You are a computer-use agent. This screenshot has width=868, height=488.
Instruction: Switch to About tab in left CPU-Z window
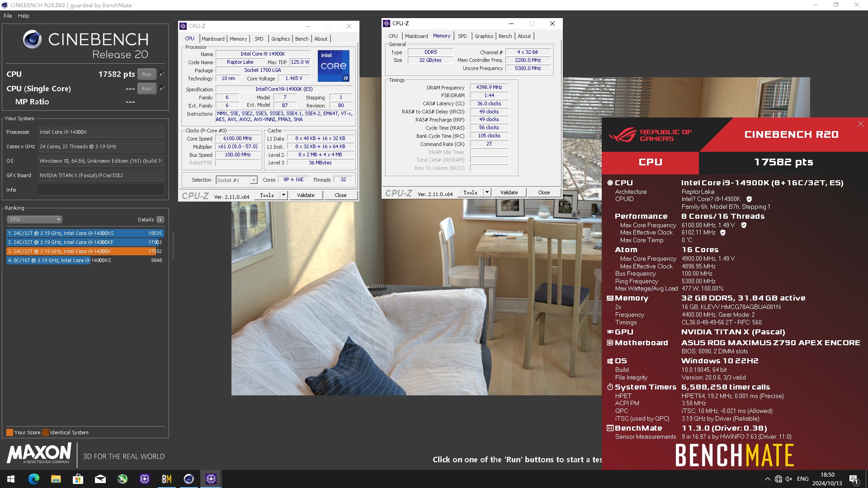tap(321, 39)
